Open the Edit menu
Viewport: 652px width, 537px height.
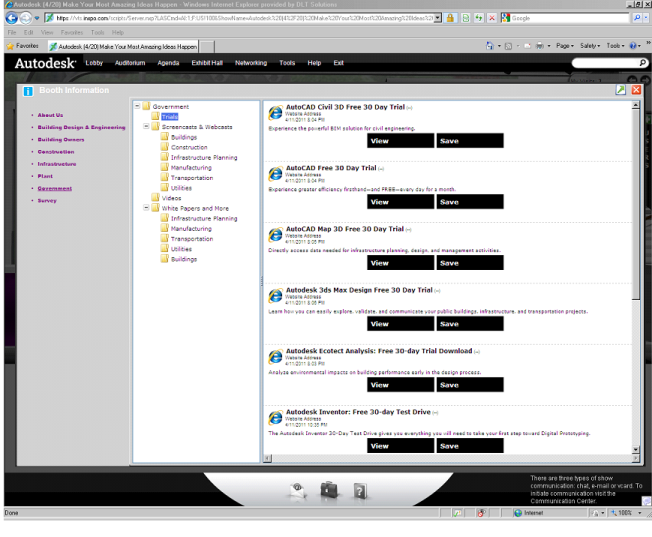(x=28, y=32)
